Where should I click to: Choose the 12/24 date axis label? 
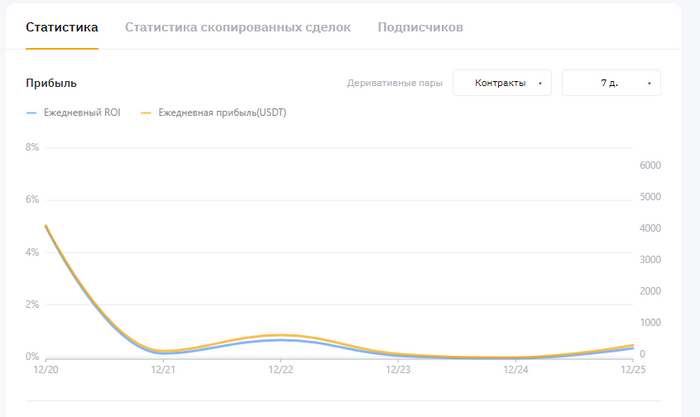[x=516, y=369]
